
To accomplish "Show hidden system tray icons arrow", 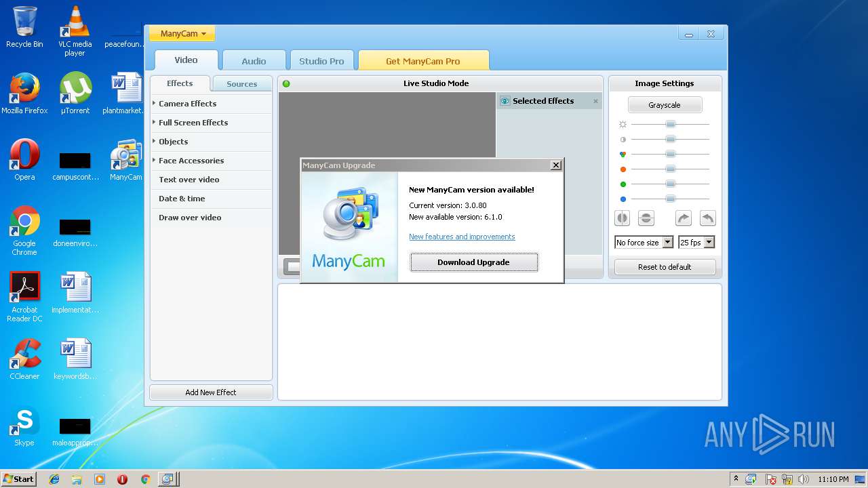I will (736, 479).
